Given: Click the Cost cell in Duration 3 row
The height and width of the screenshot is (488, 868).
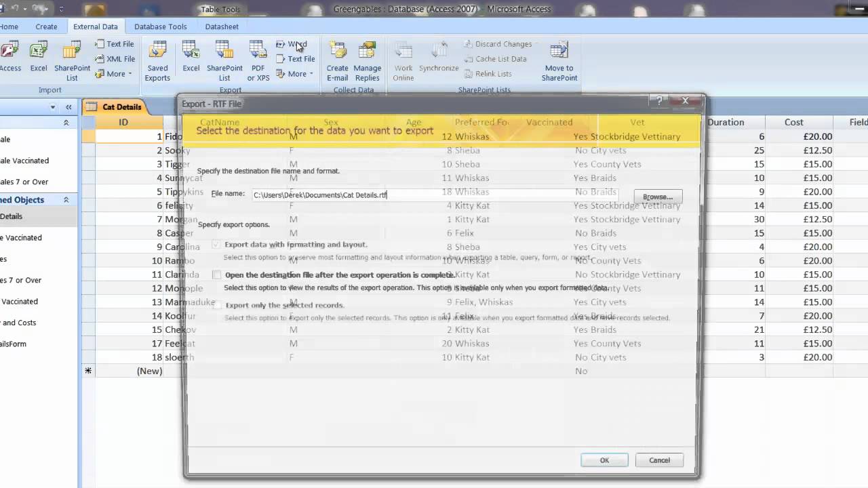Looking at the screenshot, I should [x=800, y=357].
